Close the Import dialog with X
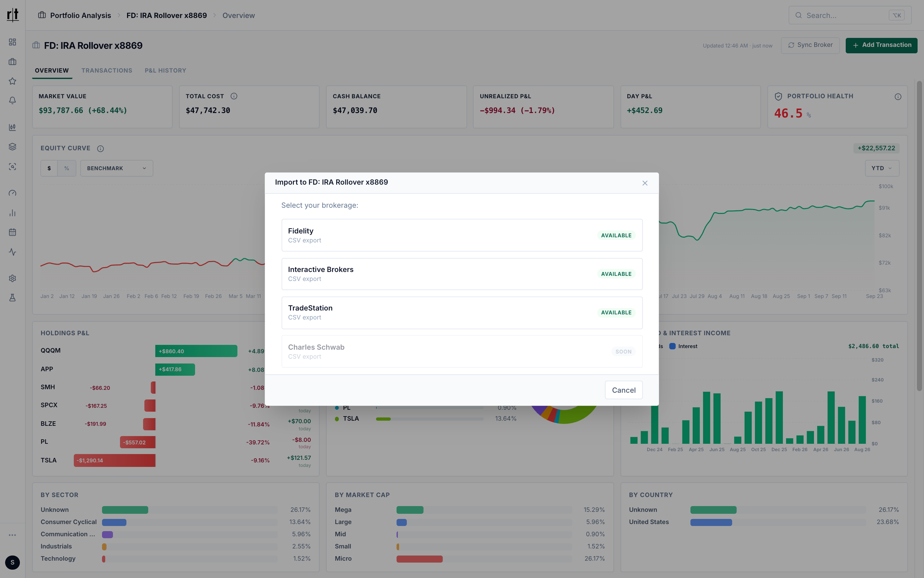This screenshot has height=578, width=924. tap(645, 183)
